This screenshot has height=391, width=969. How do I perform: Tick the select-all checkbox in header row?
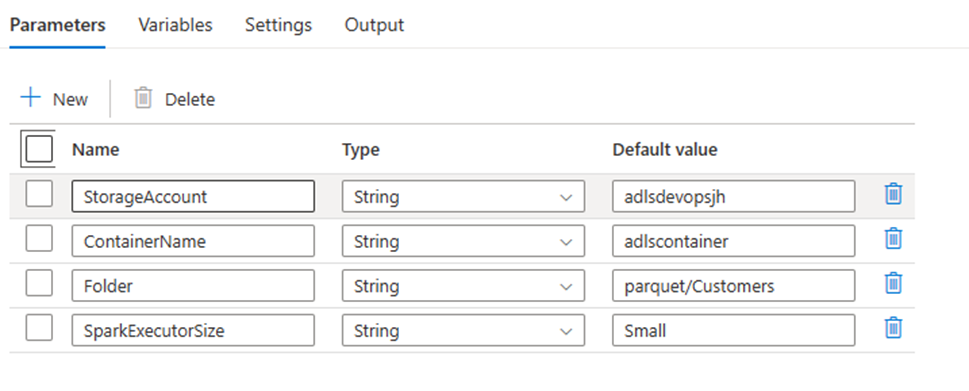[x=39, y=149]
